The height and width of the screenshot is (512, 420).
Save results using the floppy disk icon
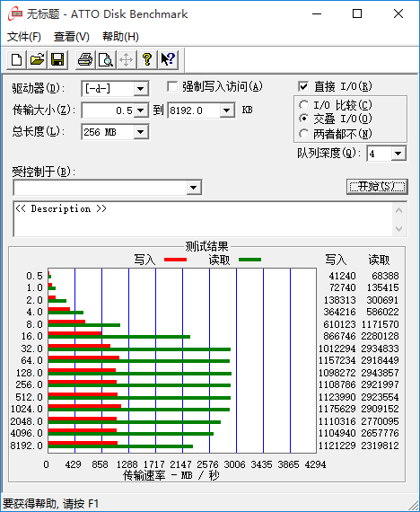57,60
